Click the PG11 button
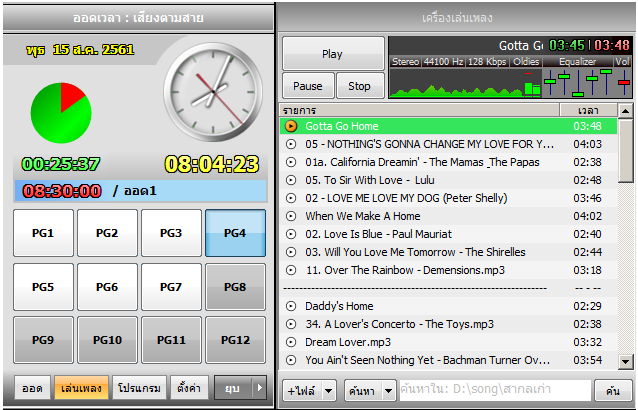Image resolution: width=638 pixels, height=410 pixels. pos(171,340)
